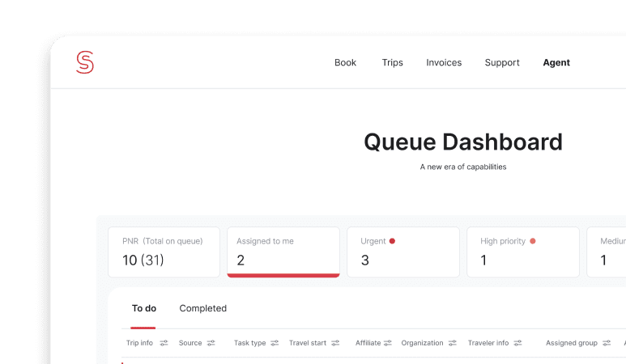This screenshot has height=364, width=626.
Task: Filter by the High priority card
Action: click(523, 252)
